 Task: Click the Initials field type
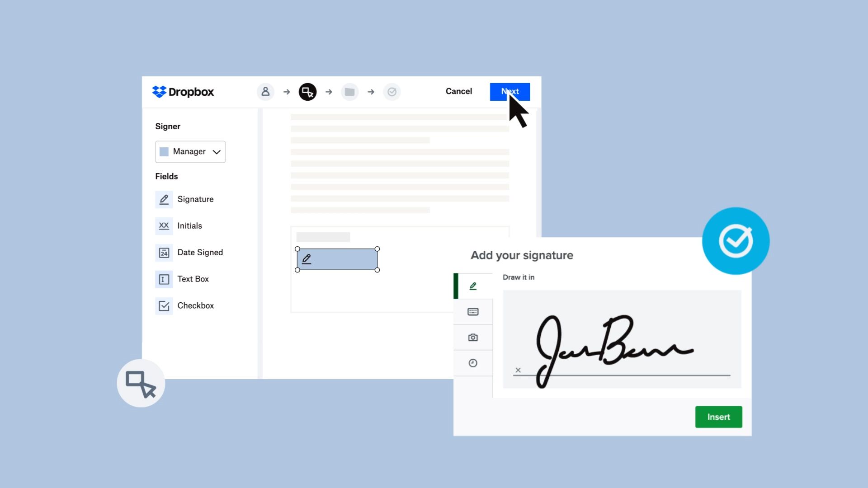(189, 225)
